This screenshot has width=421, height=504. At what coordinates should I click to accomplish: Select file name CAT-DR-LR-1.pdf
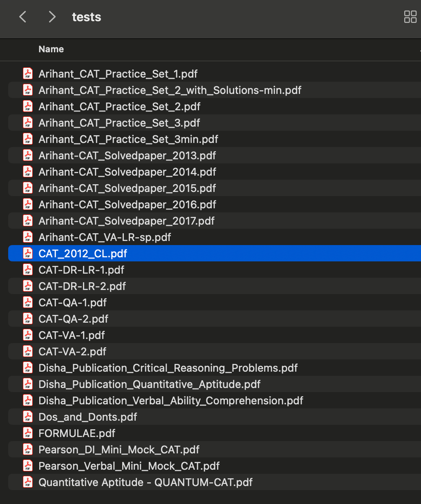[81, 270]
